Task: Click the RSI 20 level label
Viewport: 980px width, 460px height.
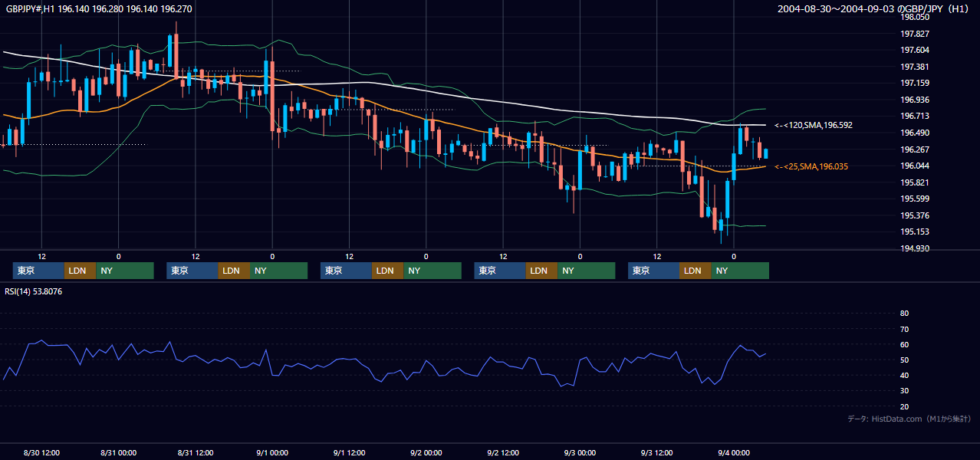Action: pos(904,406)
